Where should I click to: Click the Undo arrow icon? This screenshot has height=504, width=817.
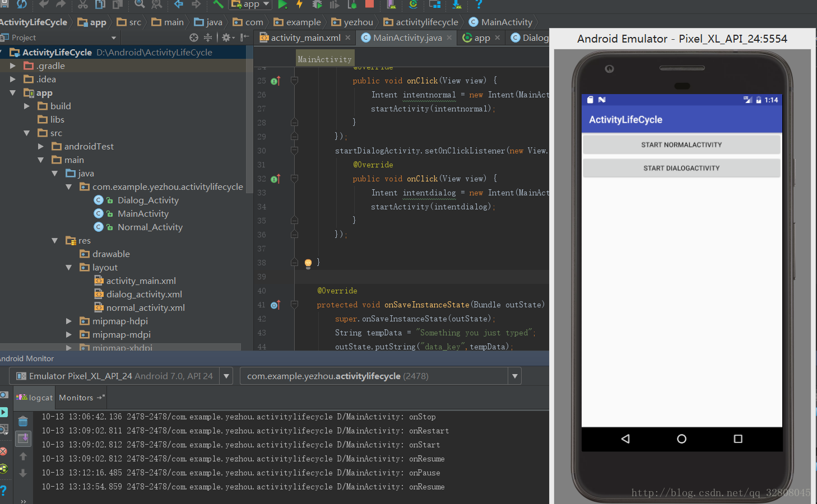pyautogui.click(x=44, y=4)
